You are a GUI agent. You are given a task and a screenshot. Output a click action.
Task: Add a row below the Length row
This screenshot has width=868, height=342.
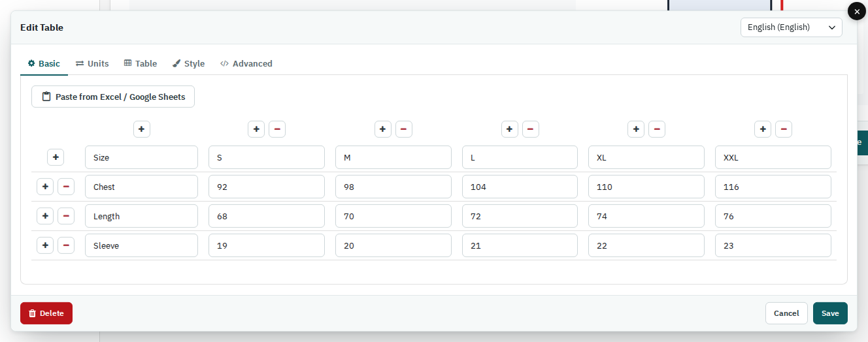click(x=45, y=216)
